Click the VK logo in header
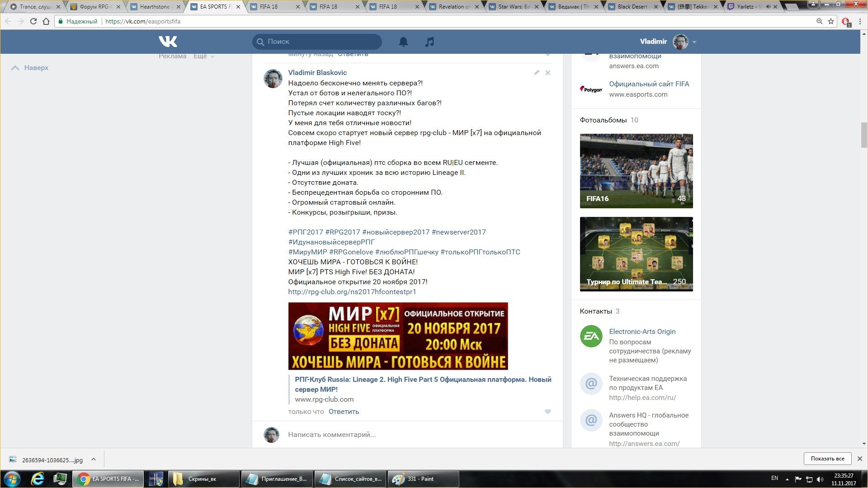 click(x=168, y=42)
